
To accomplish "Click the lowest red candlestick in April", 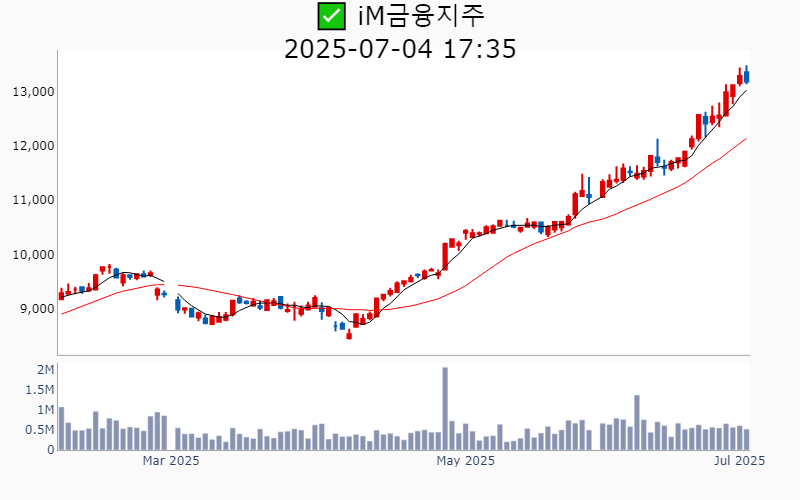I will click(x=349, y=334).
